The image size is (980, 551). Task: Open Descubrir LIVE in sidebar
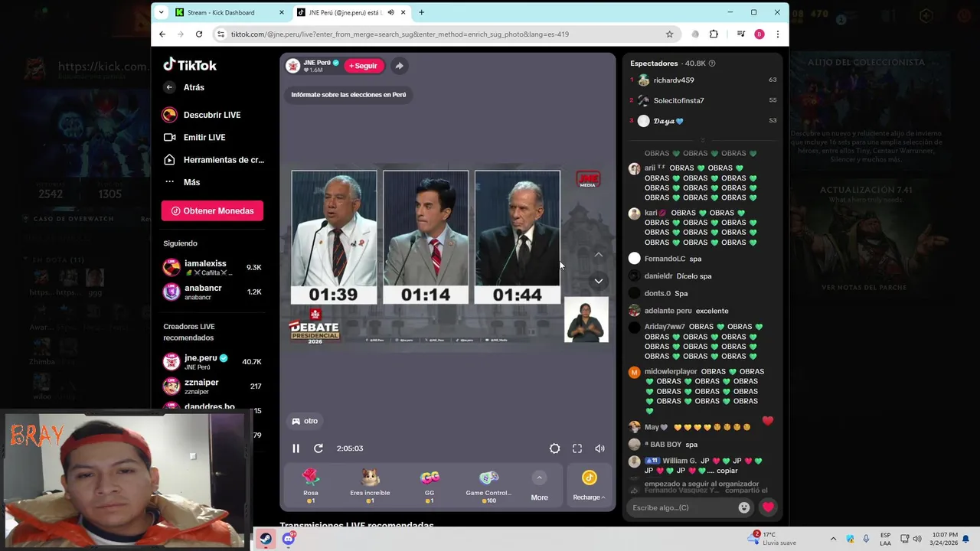pyautogui.click(x=203, y=115)
